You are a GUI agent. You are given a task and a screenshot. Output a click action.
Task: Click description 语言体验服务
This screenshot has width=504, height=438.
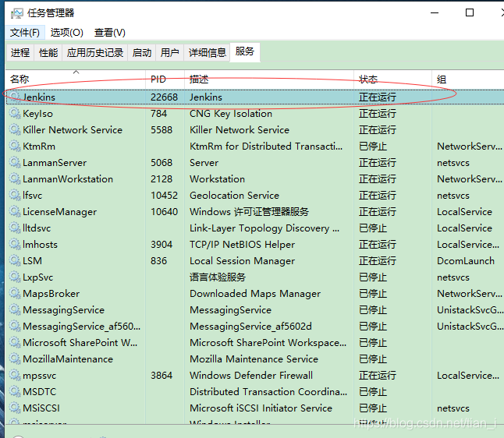tap(218, 277)
